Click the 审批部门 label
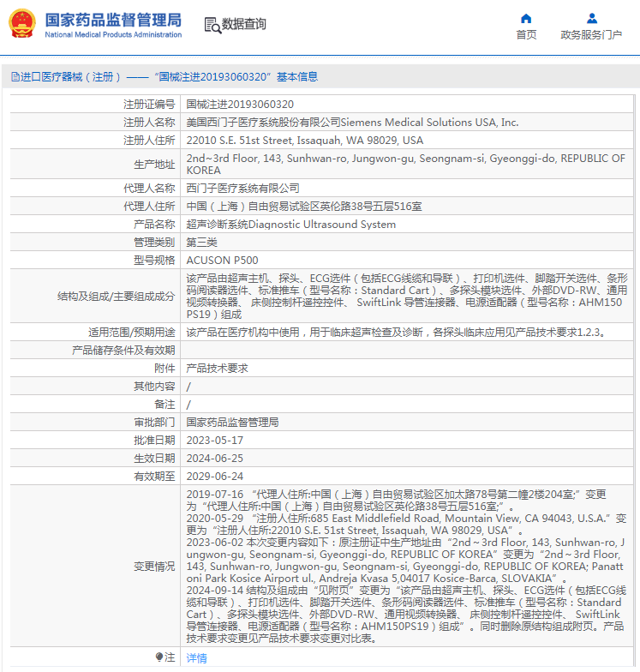Viewport: 640px width, 672px height. pyautogui.click(x=154, y=422)
